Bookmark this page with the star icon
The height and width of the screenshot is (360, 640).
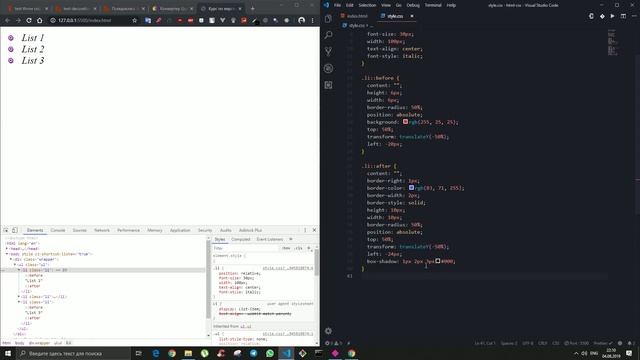[x=135, y=20]
